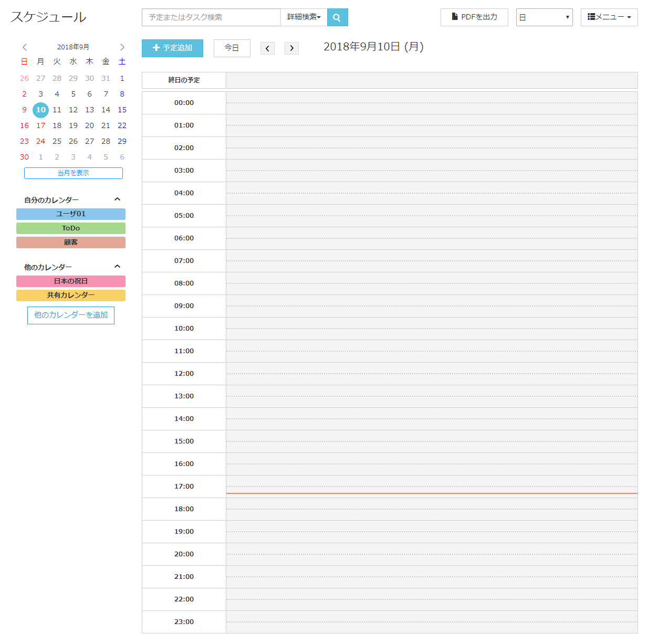Viewport: 648px width, 644px height.
Task: Open the メニュー dropdown
Action: [x=609, y=17]
